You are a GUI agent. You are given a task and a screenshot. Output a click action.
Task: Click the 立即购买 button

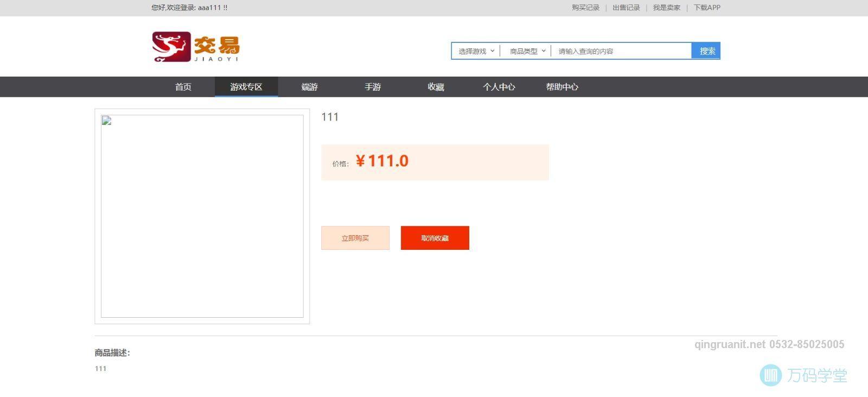(x=355, y=238)
